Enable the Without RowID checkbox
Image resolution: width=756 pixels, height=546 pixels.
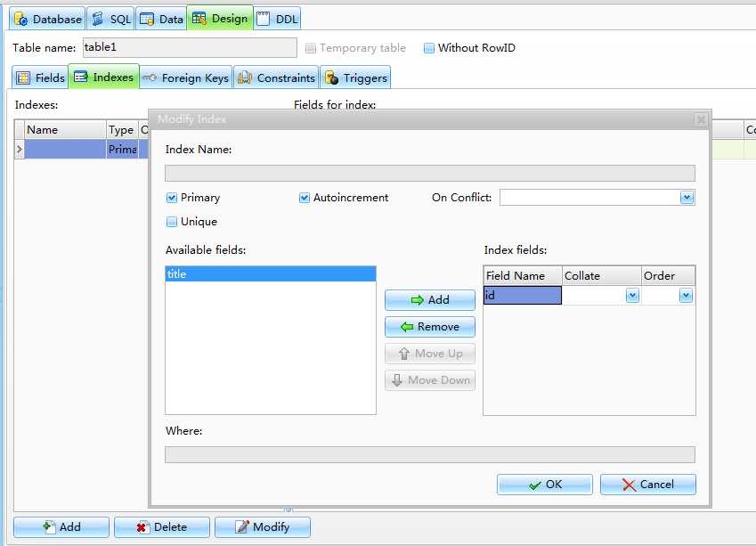click(428, 48)
